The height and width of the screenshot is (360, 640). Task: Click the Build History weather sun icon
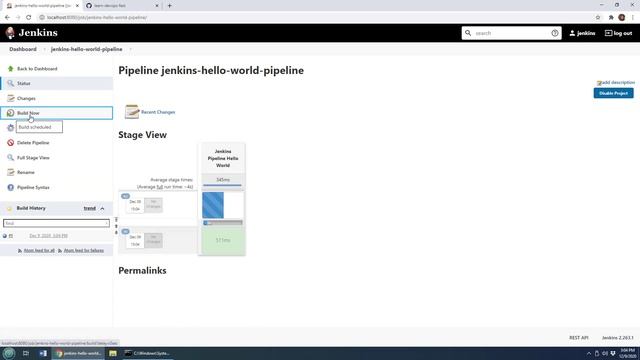9,209
